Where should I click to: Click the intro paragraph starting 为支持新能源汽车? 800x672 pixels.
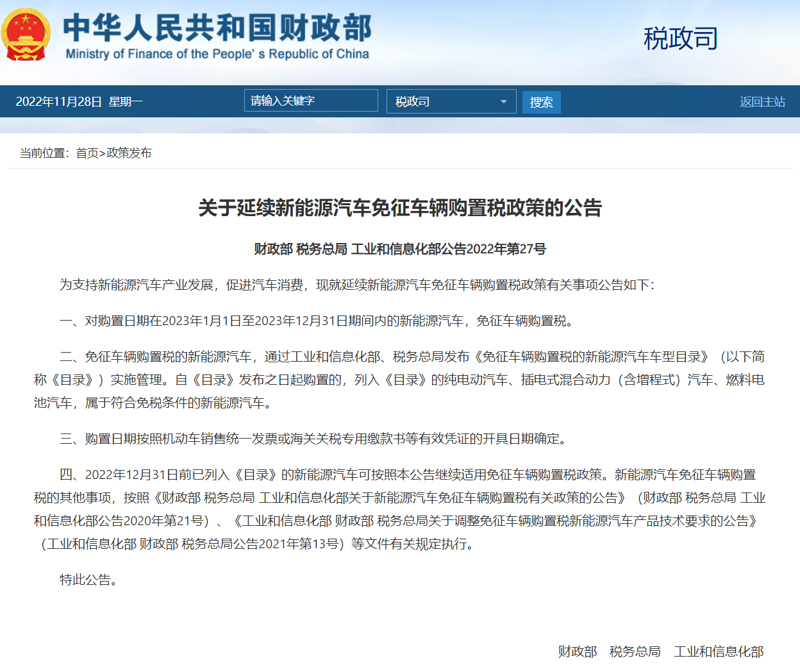(356, 285)
